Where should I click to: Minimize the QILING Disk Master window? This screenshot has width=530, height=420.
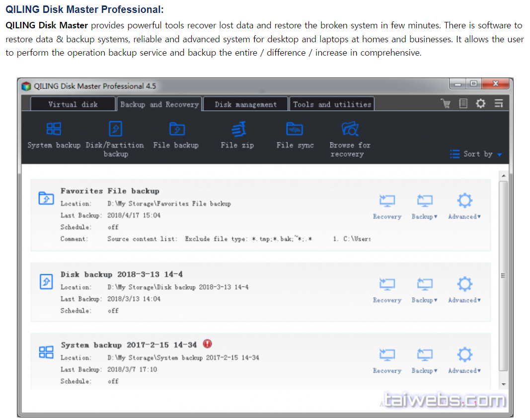pos(457,84)
